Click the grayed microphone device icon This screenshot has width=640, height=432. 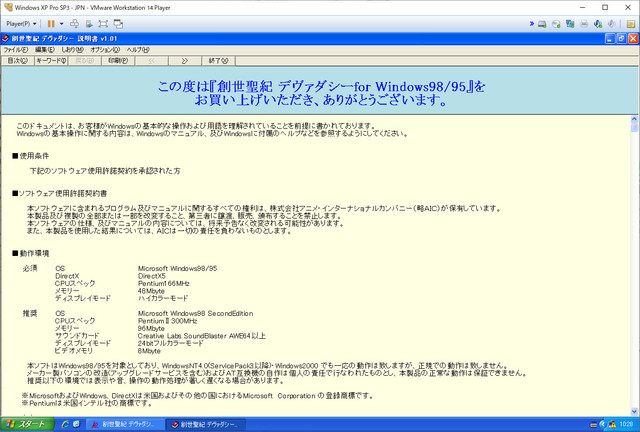click(x=611, y=24)
